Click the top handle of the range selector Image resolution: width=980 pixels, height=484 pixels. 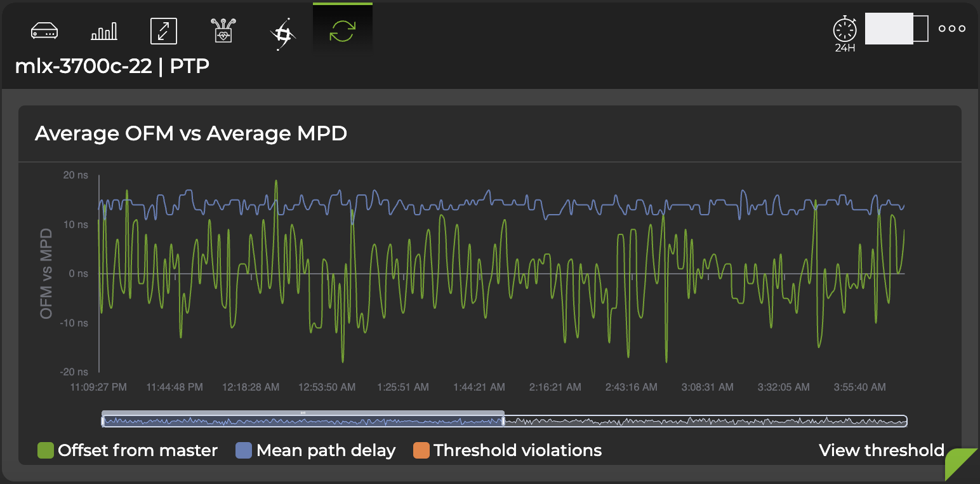point(303,413)
